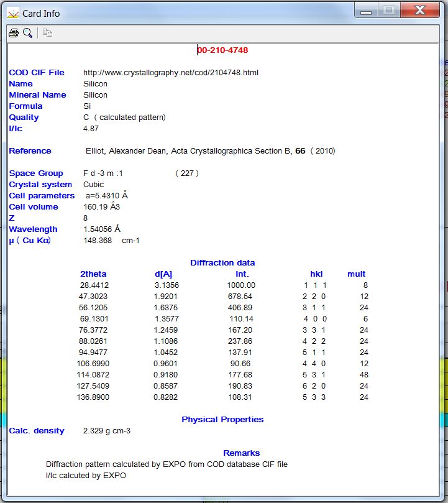Click the Copy icon in the toolbar

tap(47, 33)
